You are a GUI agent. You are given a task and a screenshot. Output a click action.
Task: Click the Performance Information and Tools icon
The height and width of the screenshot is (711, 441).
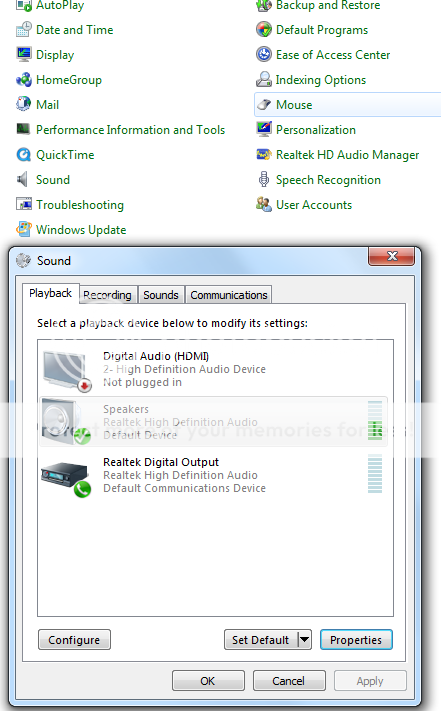point(24,129)
